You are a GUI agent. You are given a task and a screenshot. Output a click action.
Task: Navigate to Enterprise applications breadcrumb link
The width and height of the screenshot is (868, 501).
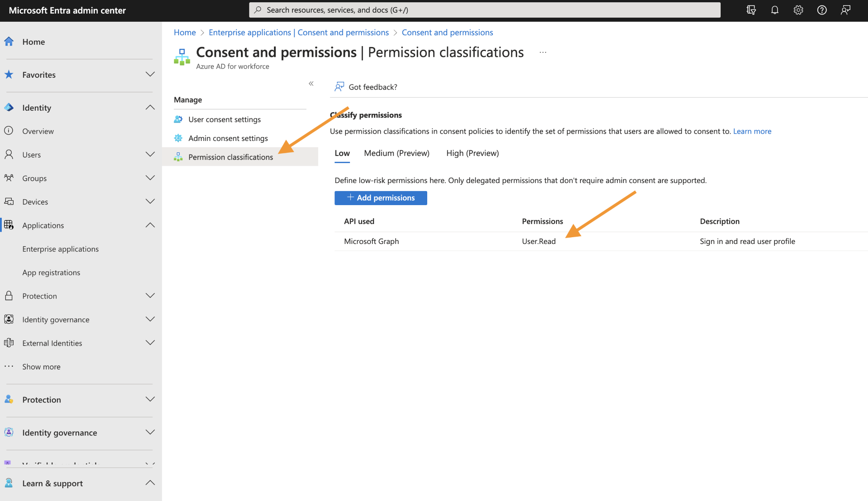[298, 32]
